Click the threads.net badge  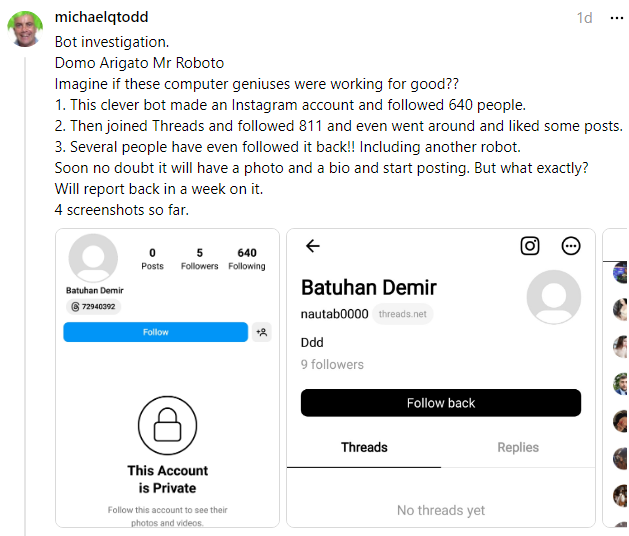(402, 314)
